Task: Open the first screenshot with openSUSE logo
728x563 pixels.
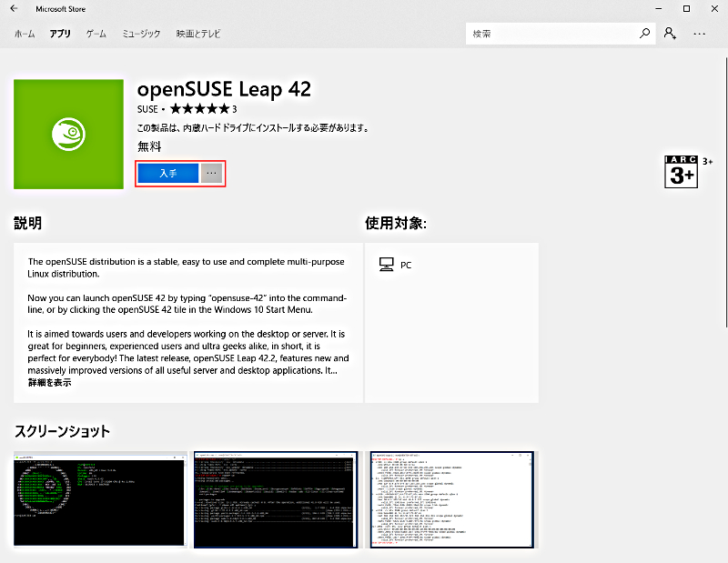Action: 100,500
